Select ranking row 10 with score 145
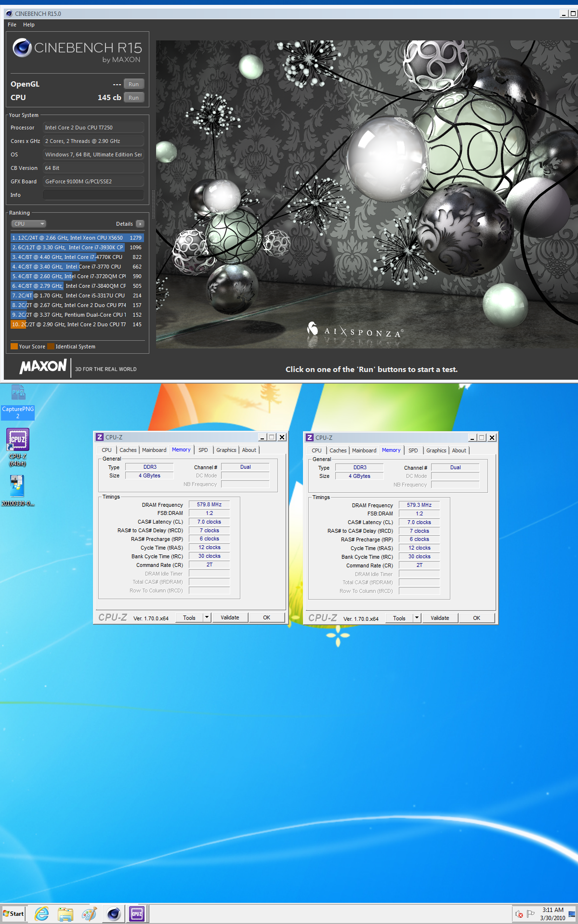The width and height of the screenshot is (578, 924). tap(77, 324)
